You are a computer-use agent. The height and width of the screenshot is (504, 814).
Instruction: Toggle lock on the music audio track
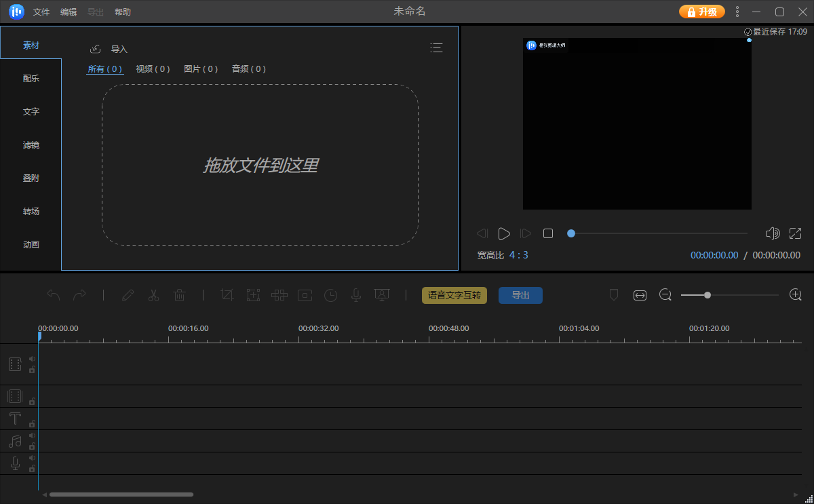coord(32,446)
